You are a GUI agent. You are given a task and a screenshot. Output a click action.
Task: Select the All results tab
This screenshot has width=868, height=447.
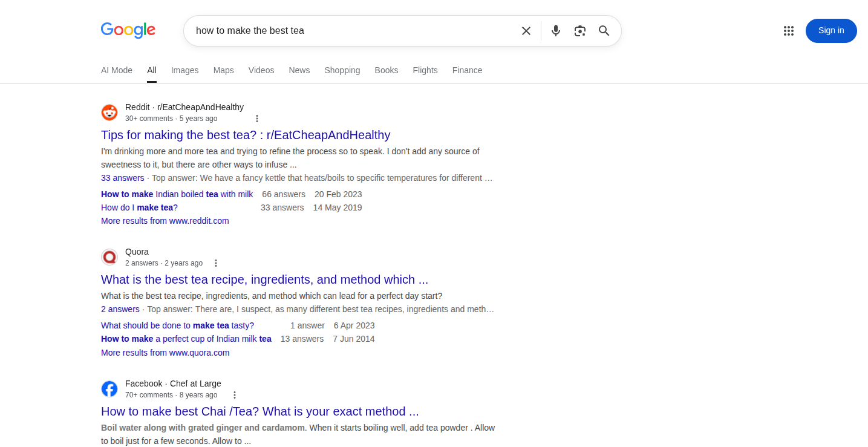pyautogui.click(x=152, y=70)
